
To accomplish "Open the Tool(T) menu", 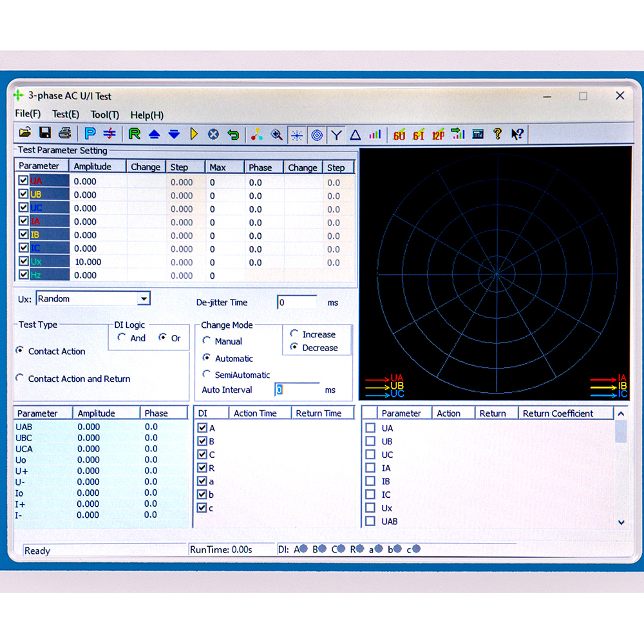I will [104, 115].
